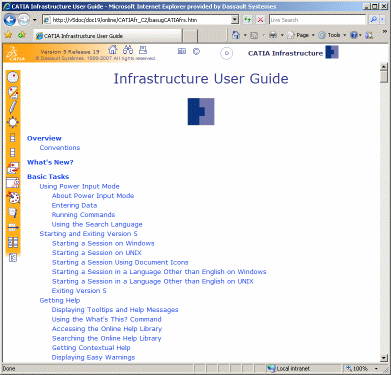Click the globe icon in CATIA header
Screen dimensions: 391x375
pos(197,51)
